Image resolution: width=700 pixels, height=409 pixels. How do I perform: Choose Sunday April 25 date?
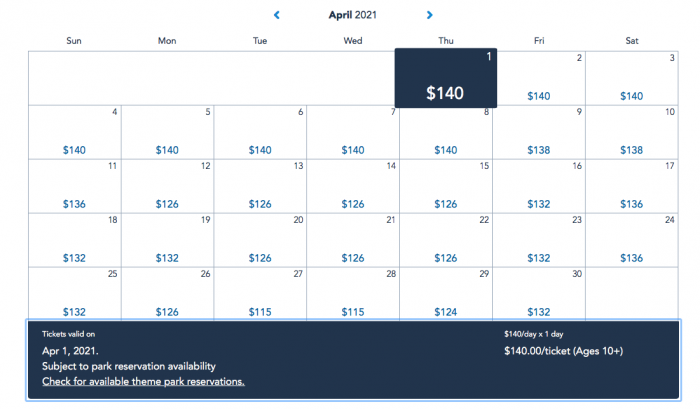tap(75, 293)
